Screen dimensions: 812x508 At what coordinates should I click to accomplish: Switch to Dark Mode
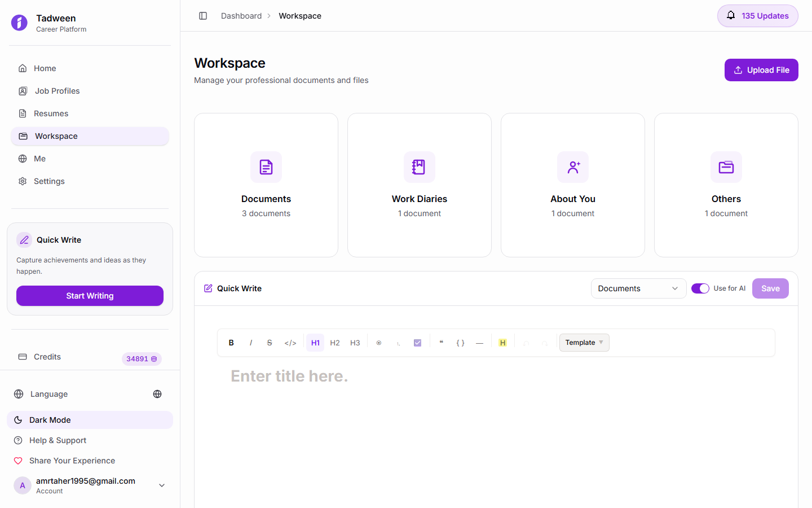(x=90, y=419)
